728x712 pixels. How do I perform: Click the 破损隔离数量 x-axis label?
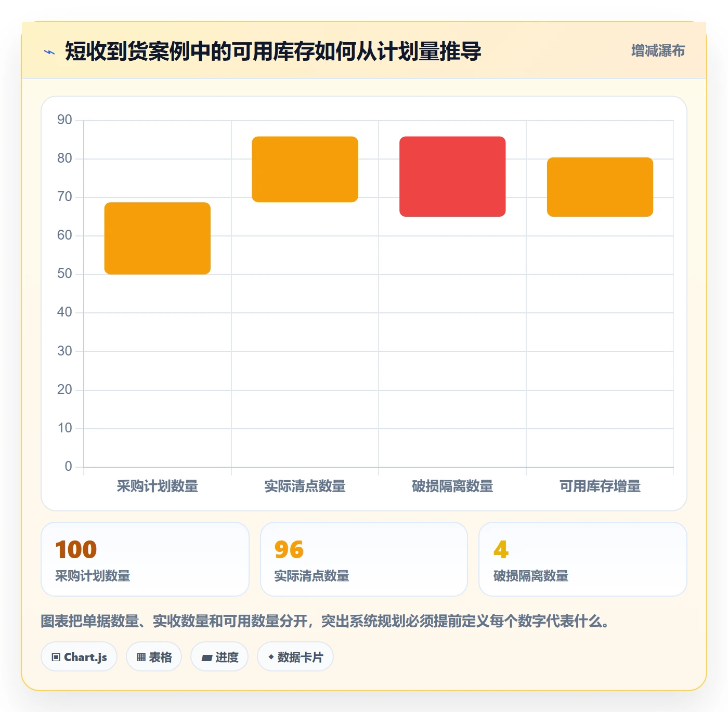[452, 486]
